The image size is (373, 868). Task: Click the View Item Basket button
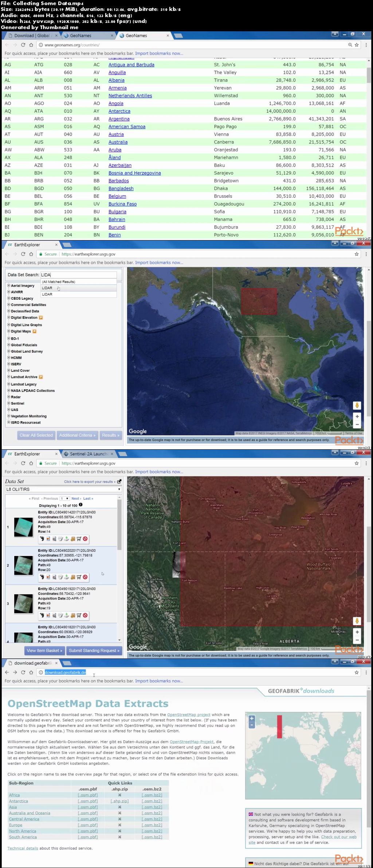(x=44, y=650)
